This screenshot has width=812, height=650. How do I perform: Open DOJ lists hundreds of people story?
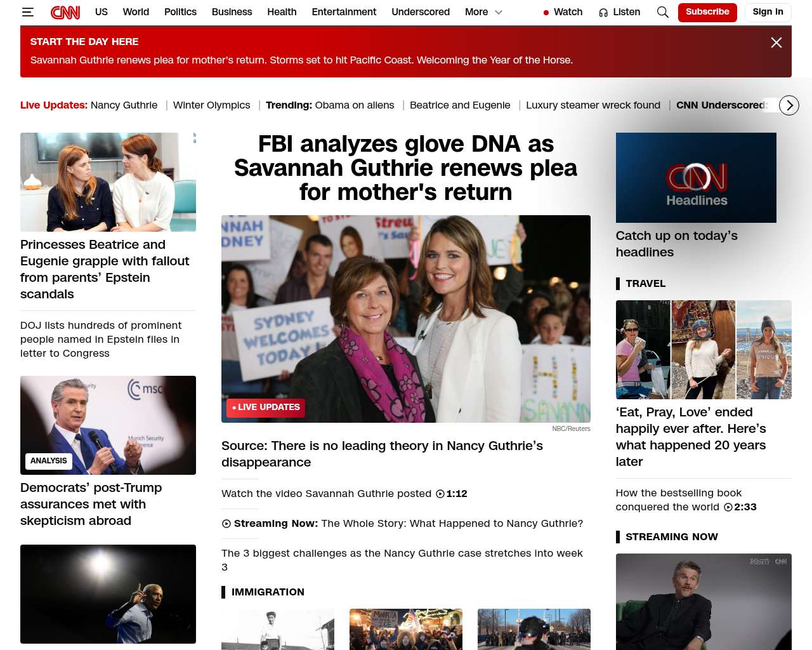101,340
